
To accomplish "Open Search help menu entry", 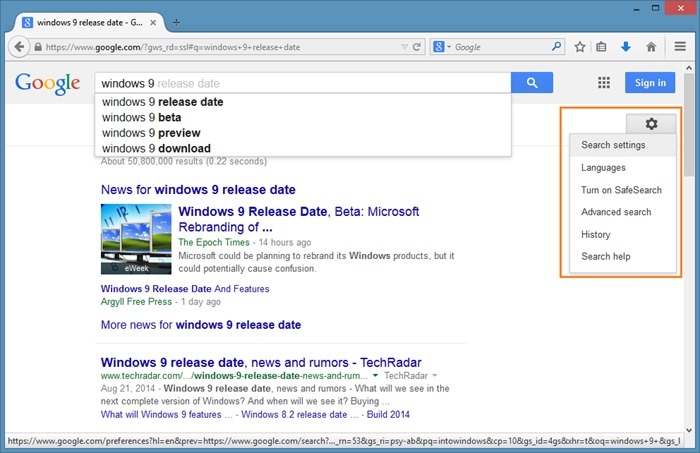I will click(623, 257).
